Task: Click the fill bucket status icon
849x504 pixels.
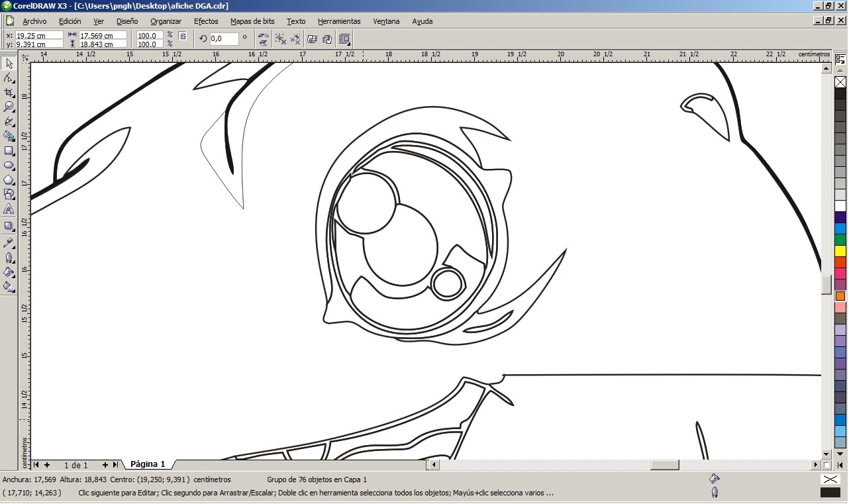Action: tap(714, 478)
